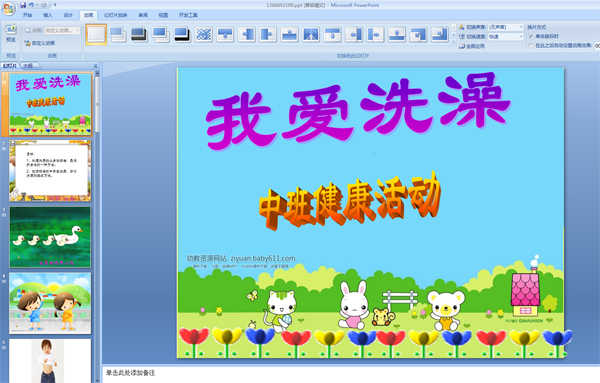Apply the Wipe Down transition
Screen dimensions: 600x383
[x=225, y=34]
